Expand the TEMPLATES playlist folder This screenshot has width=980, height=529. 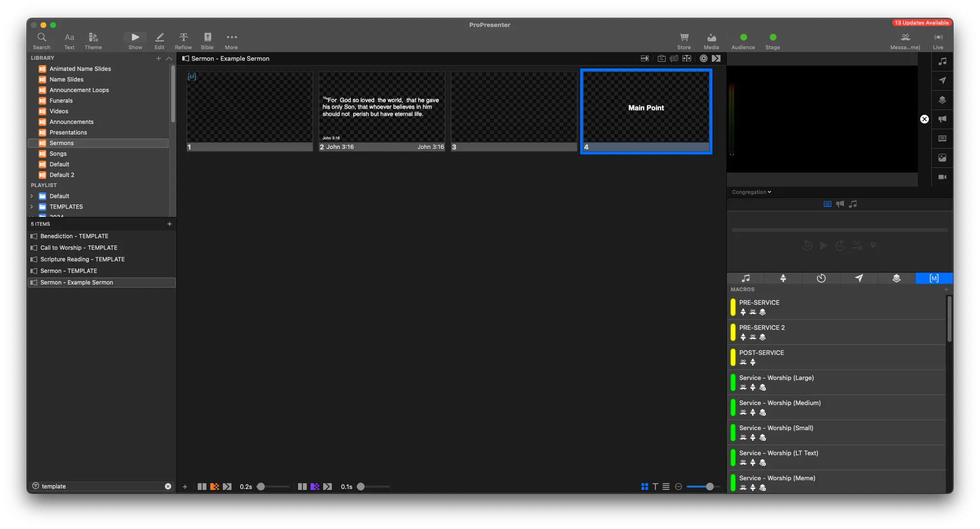[32, 207]
